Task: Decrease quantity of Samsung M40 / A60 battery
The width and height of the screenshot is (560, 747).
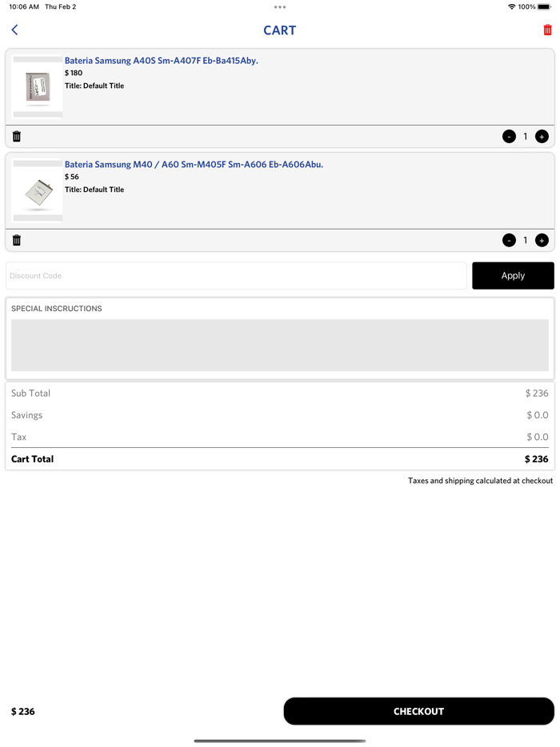Action: pyautogui.click(x=509, y=241)
